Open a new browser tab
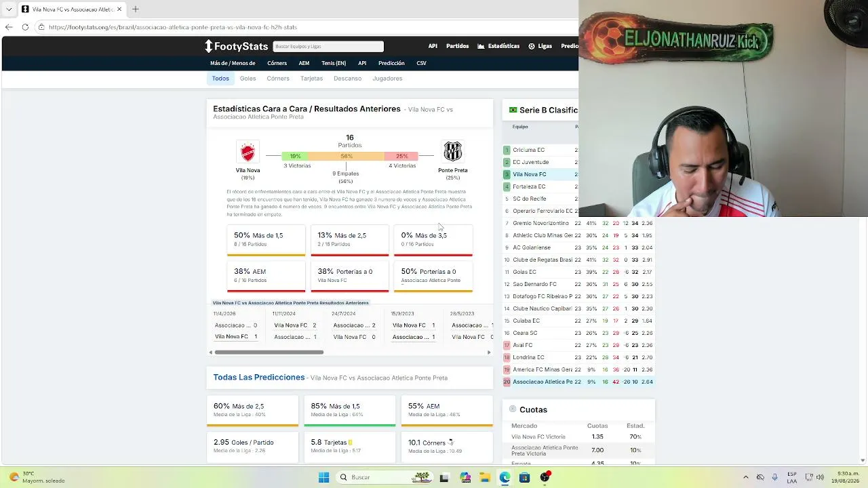Viewport: 868px width, 488px height. 135,9
